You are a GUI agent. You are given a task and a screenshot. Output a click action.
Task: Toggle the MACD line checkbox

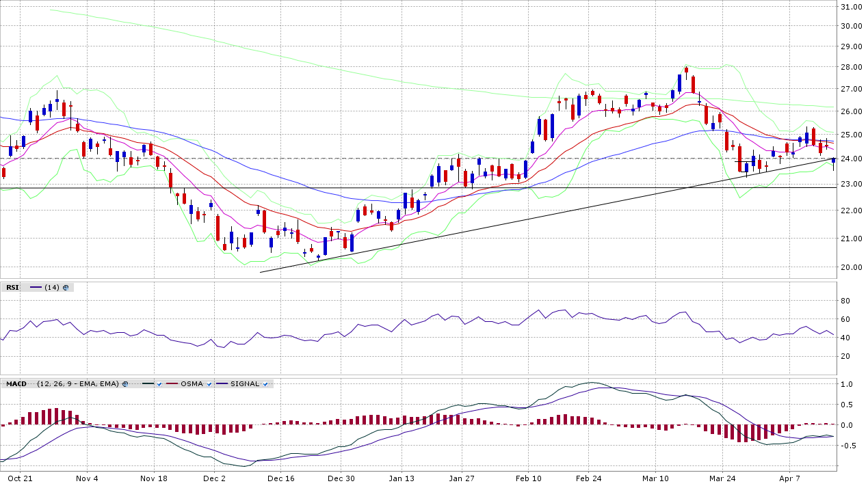tap(159, 384)
